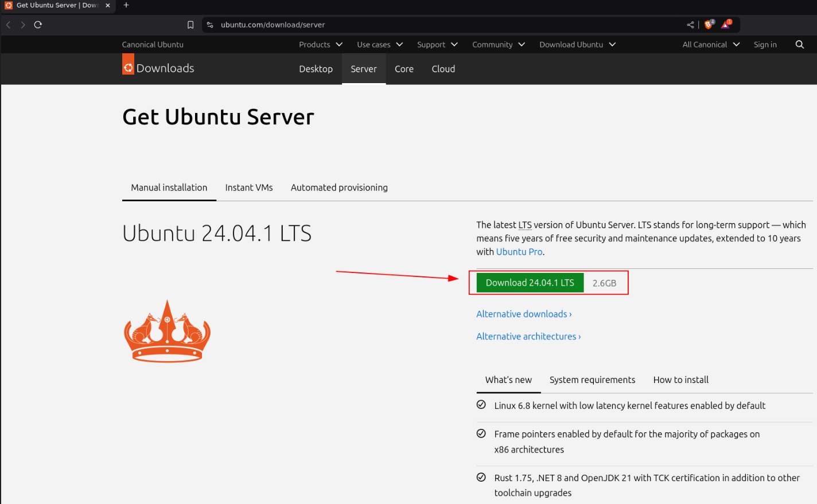Screen dimensions: 817x504
Task: Switch to the Desktop downloads tab
Action: 316,69
